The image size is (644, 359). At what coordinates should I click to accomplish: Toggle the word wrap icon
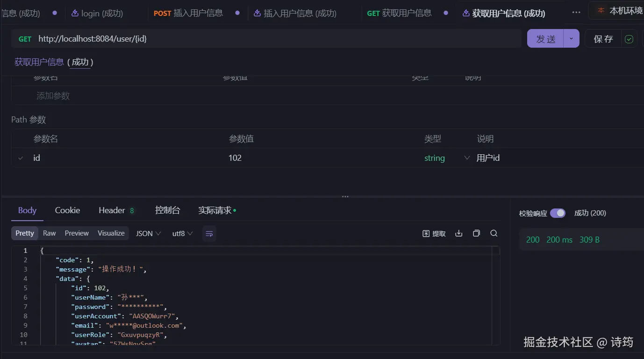click(209, 233)
